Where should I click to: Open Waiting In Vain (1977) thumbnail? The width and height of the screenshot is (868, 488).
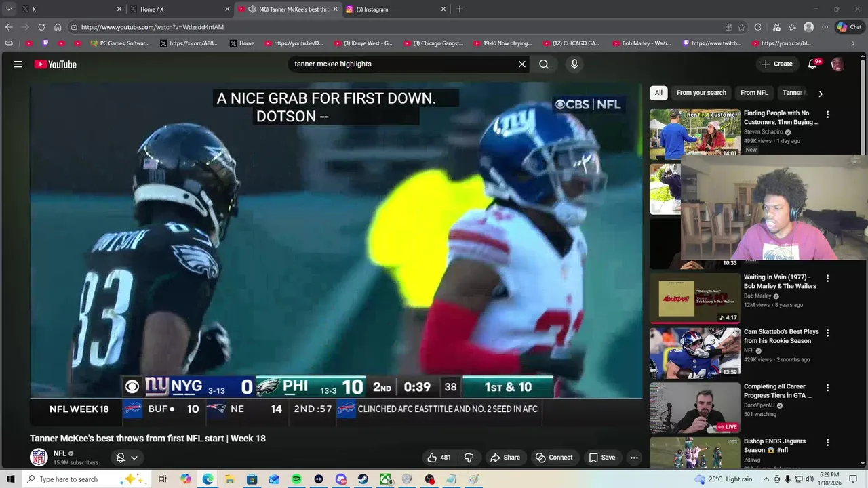695,298
